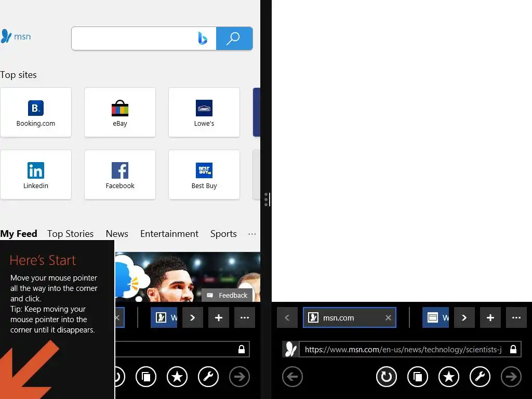Go forward in left pane
Screen dimensions: 532x399
240,377
